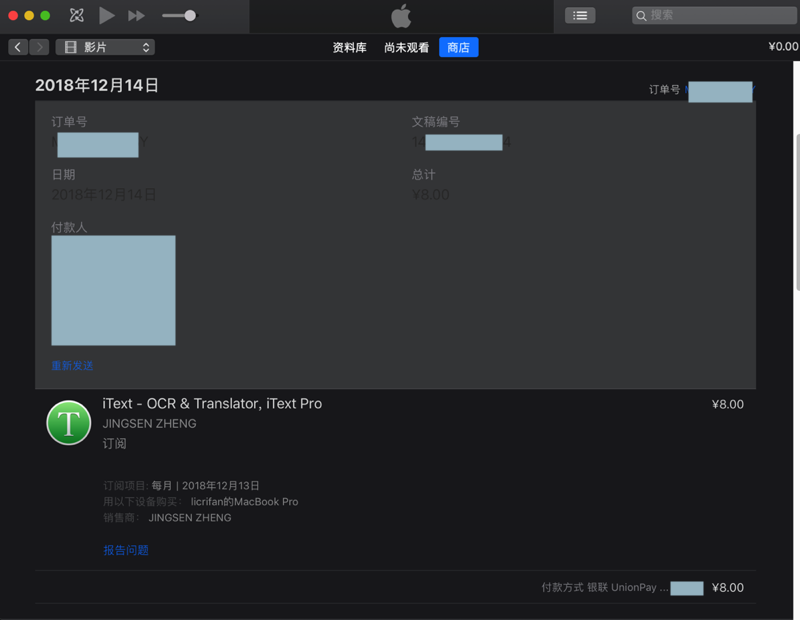The width and height of the screenshot is (800, 620).
Task: Switch to the 尚未观看 tab
Action: tap(406, 47)
